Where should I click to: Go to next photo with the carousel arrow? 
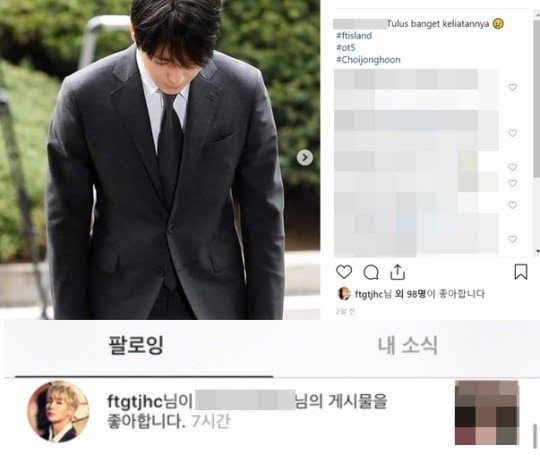pos(305,158)
